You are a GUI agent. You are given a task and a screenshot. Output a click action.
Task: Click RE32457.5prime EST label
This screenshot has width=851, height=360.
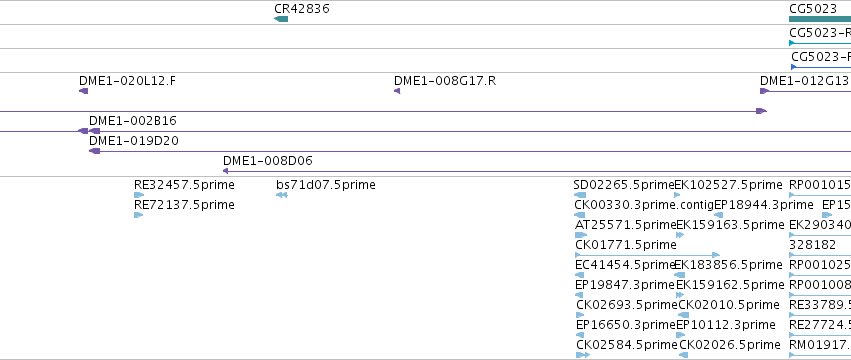(x=184, y=185)
